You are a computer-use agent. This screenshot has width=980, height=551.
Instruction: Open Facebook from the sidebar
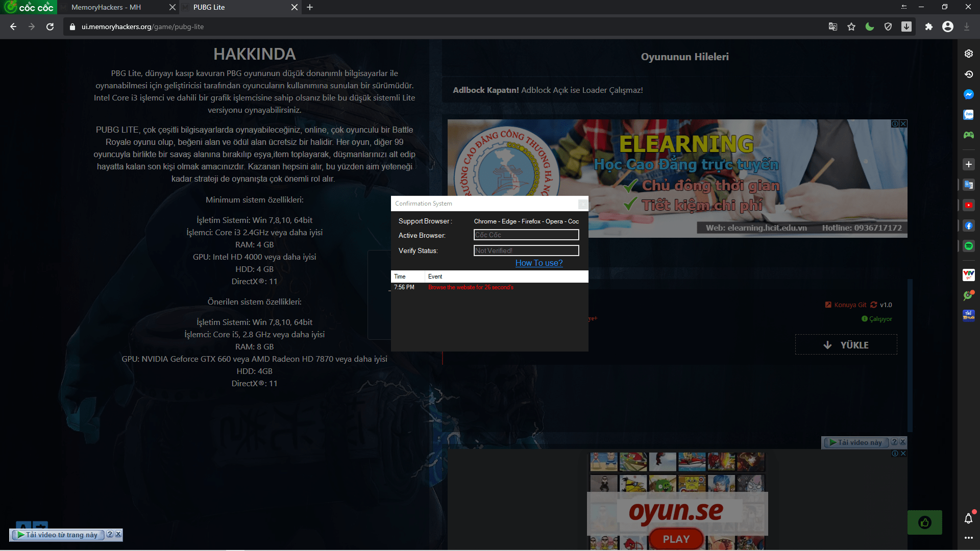(969, 226)
